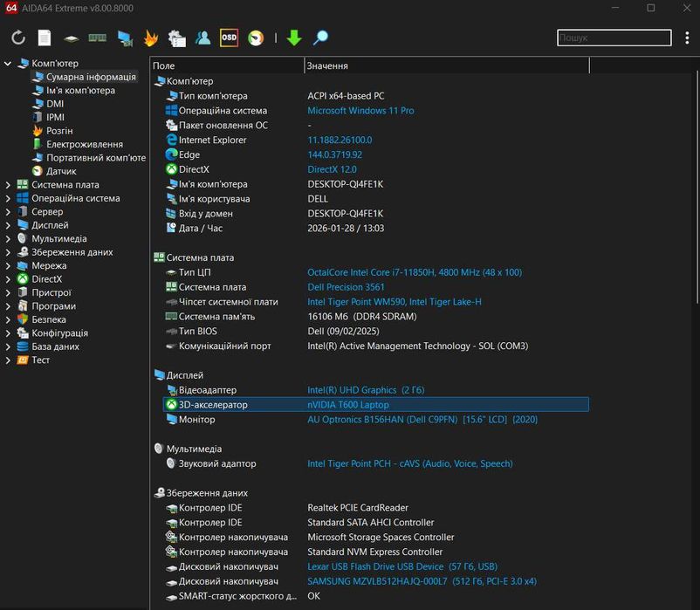
Task: Expand the Сервер tree node
Action: click(x=8, y=211)
